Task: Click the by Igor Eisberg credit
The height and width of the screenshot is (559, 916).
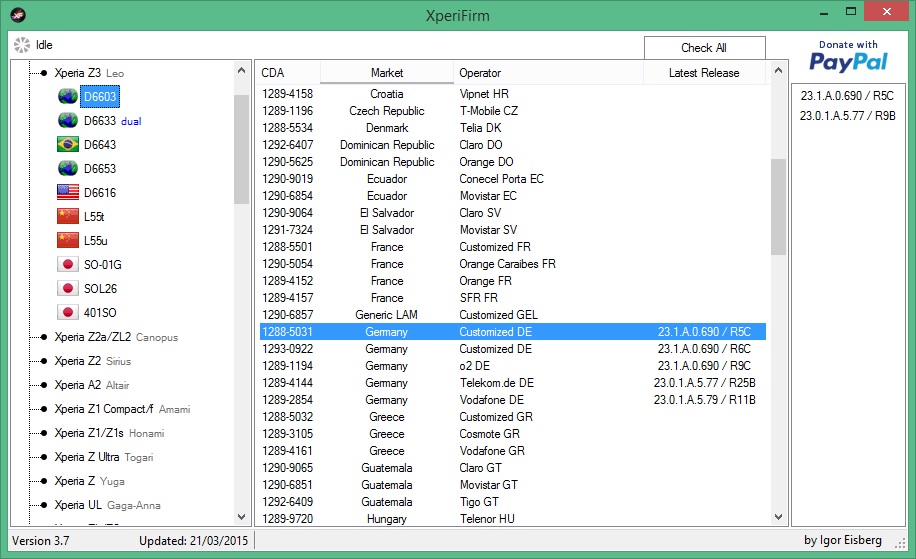Action: [x=842, y=540]
